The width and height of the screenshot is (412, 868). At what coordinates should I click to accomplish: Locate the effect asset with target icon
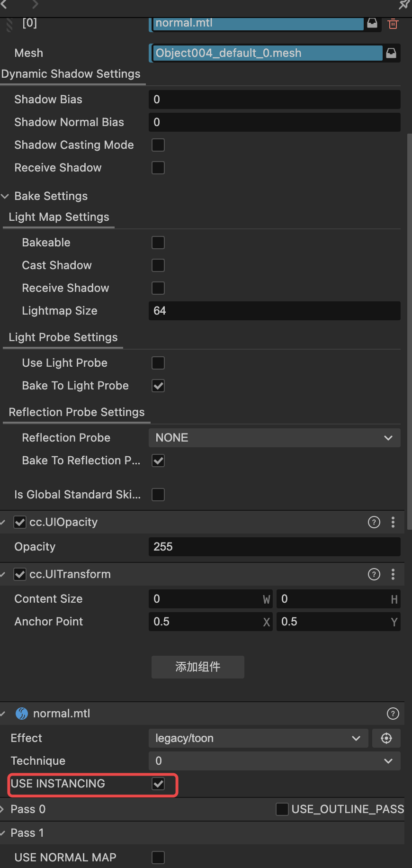pyautogui.click(x=386, y=738)
